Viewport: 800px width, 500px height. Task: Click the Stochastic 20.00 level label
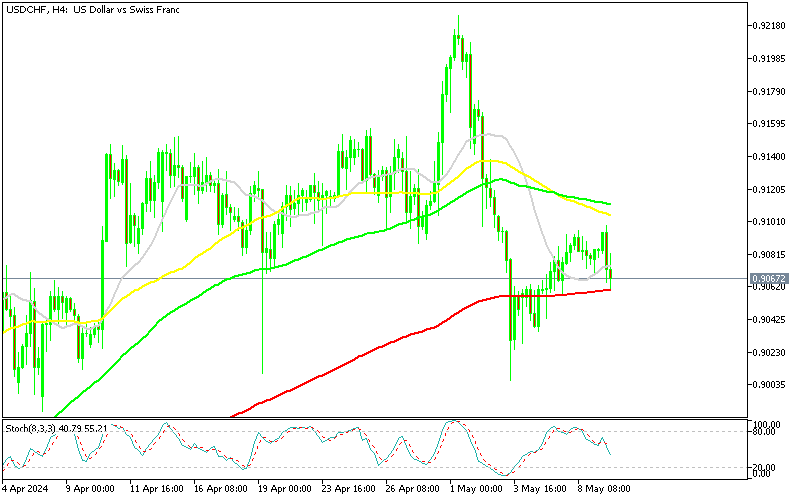[x=768, y=467]
